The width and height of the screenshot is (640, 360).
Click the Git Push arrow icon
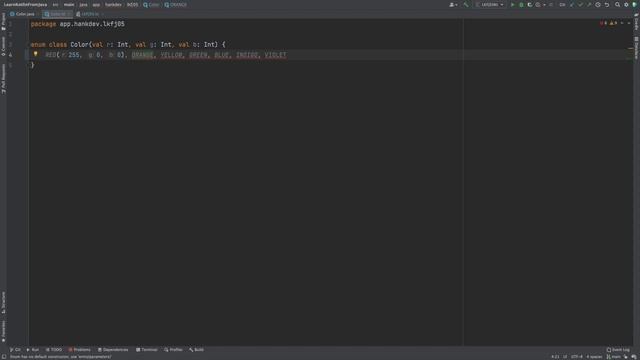tap(589, 5)
